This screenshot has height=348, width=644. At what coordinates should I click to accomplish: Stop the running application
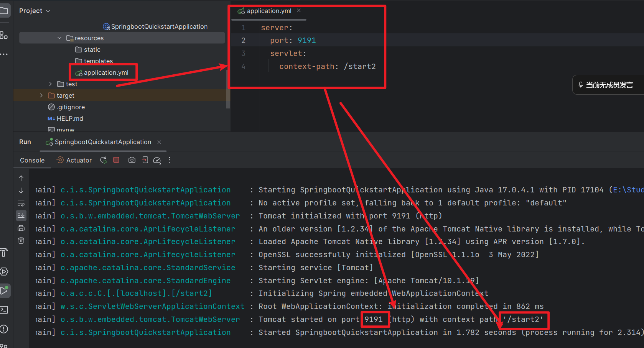point(116,160)
